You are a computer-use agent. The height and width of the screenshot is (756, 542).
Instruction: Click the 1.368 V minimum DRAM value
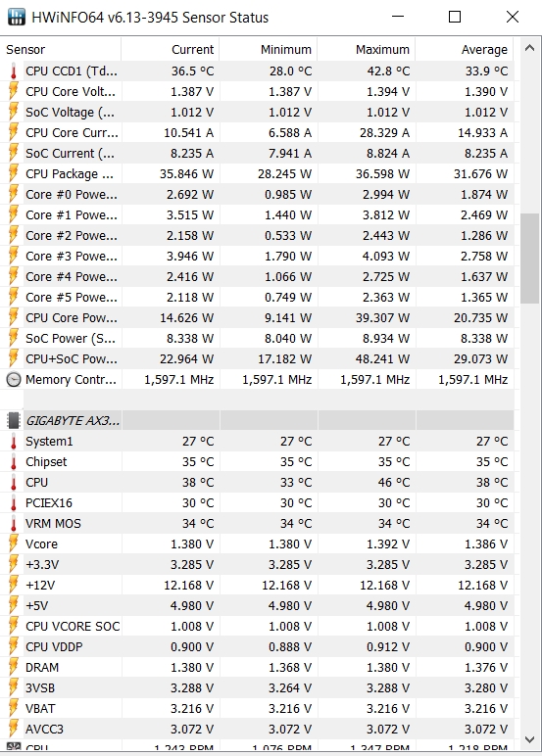coord(290,668)
